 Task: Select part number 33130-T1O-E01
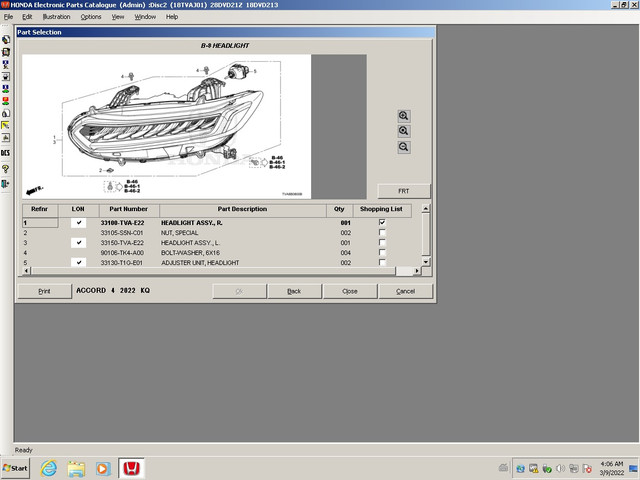[122, 262]
